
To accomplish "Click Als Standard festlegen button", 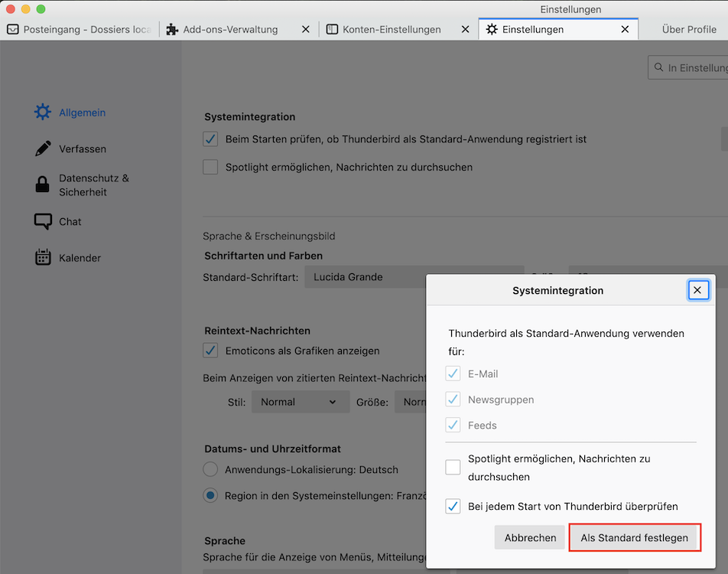I will pos(635,538).
